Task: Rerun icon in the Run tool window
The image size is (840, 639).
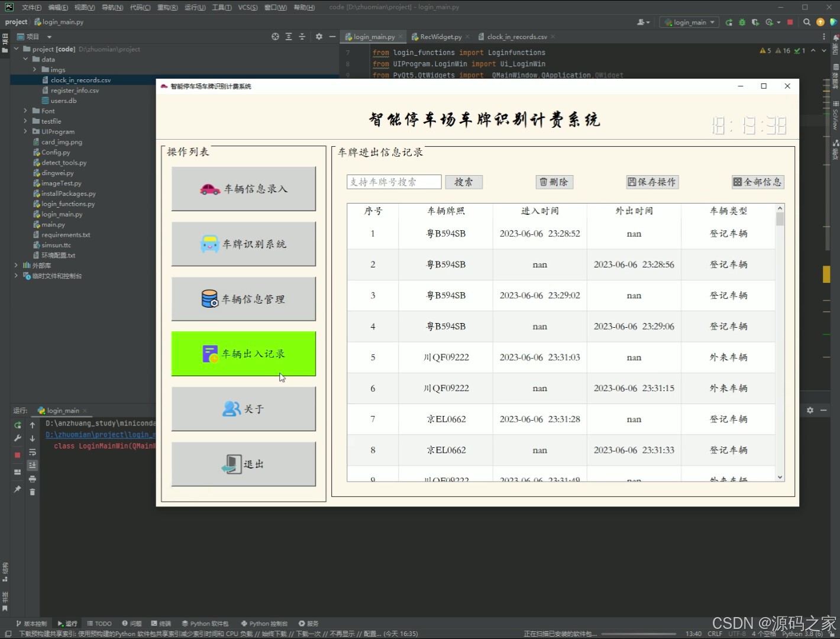Action: (x=18, y=425)
